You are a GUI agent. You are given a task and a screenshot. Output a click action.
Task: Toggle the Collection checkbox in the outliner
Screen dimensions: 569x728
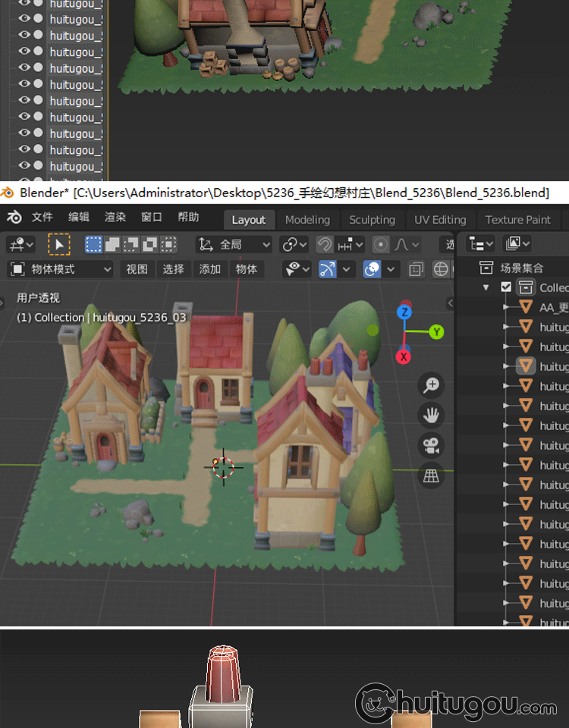pyautogui.click(x=506, y=287)
